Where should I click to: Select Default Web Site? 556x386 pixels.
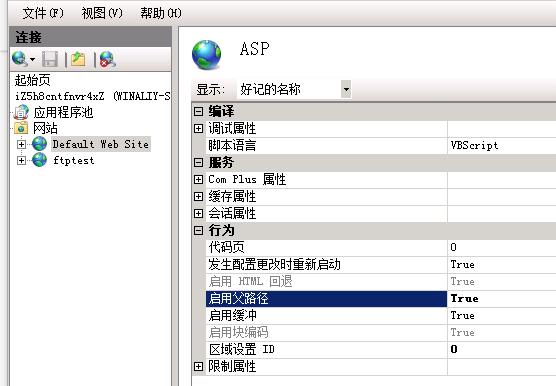pos(101,144)
